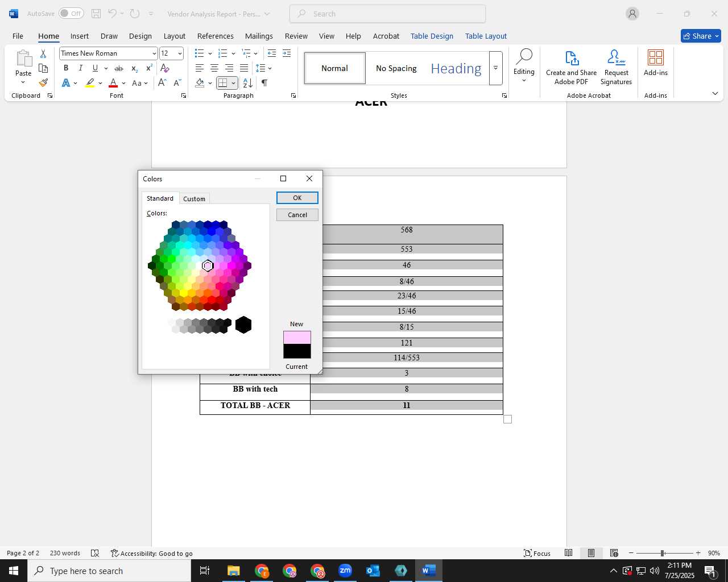728x582 pixels.
Task: Apply the No Spacing style
Action: click(396, 68)
